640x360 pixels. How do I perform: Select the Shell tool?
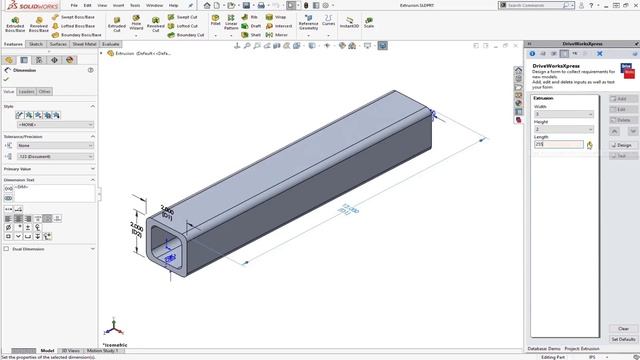pyautogui.click(x=251, y=35)
